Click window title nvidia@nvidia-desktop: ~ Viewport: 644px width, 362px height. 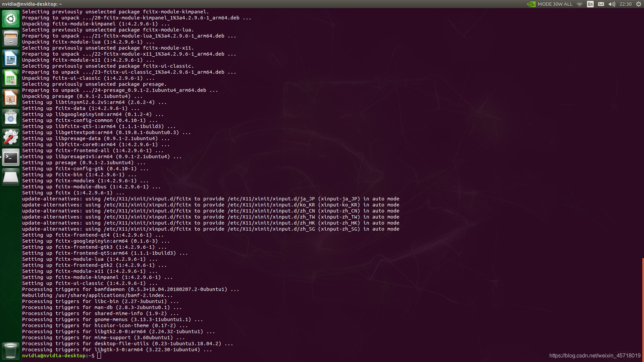(32, 4)
